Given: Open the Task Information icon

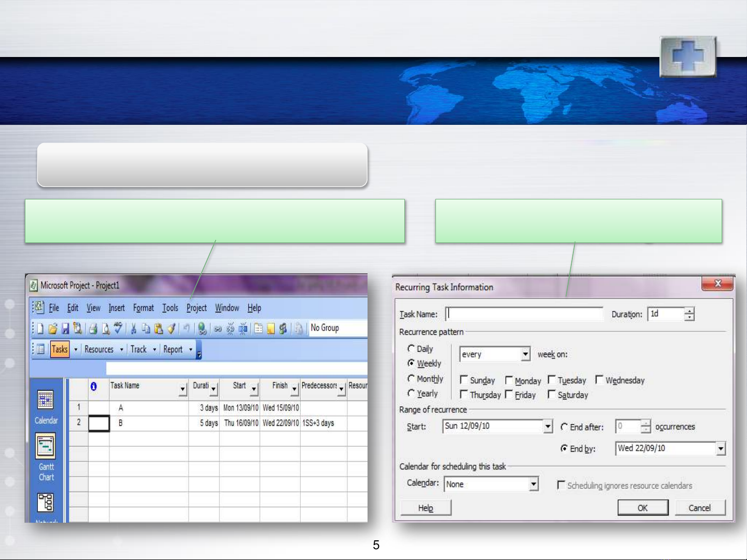Looking at the screenshot, I should (258, 328).
